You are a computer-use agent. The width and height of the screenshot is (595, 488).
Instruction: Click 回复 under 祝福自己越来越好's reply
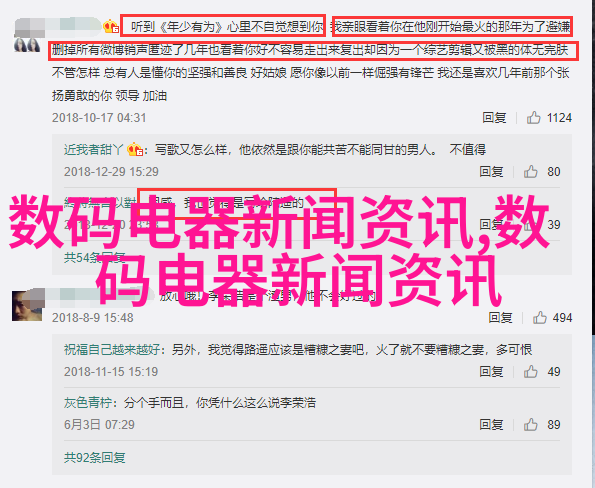click(491, 372)
